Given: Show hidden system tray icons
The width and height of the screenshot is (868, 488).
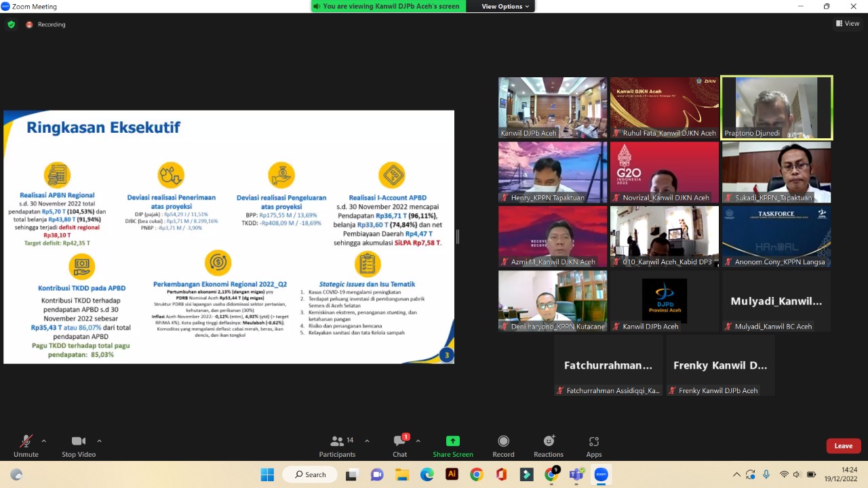Looking at the screenshot, I should coord(736,474).
